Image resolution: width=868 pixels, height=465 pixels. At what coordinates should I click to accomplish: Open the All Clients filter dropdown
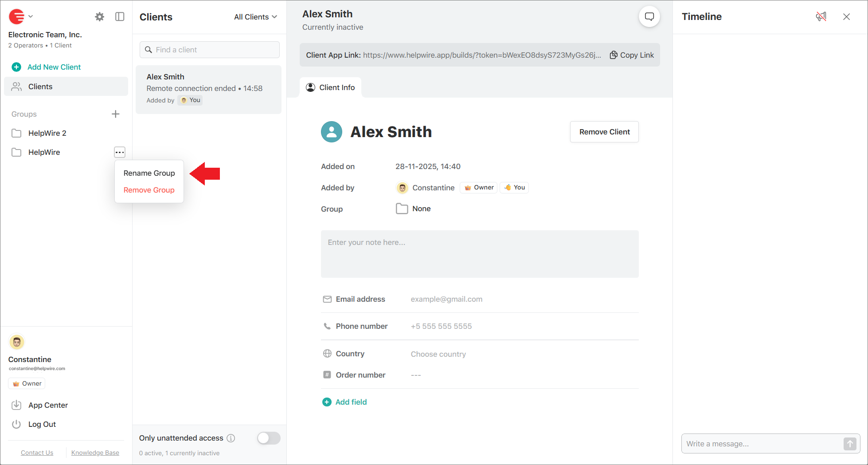pos(255,17)
